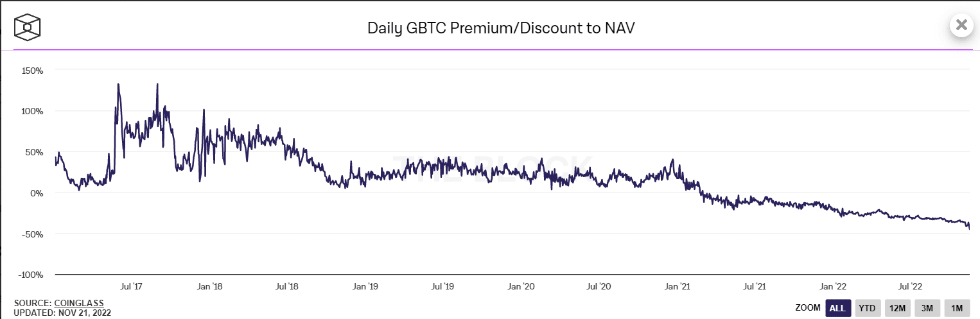The image size is (980, 319).
Task: Click the Jul '17 x-axis label
Action: tap(130, 286)
